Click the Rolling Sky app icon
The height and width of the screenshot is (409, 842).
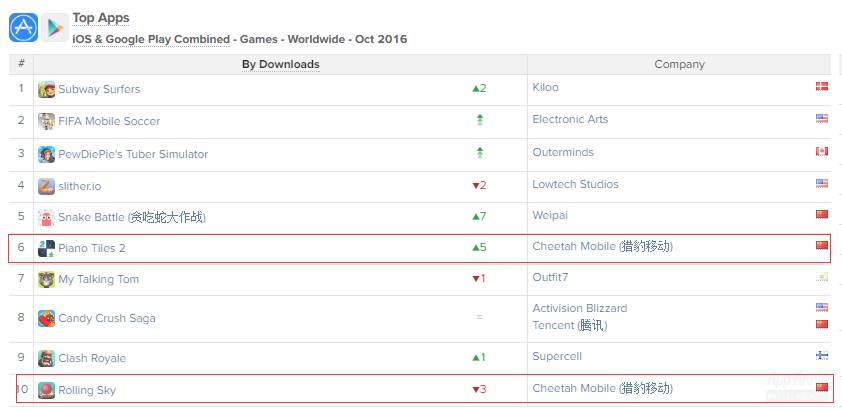coord(46,390)
